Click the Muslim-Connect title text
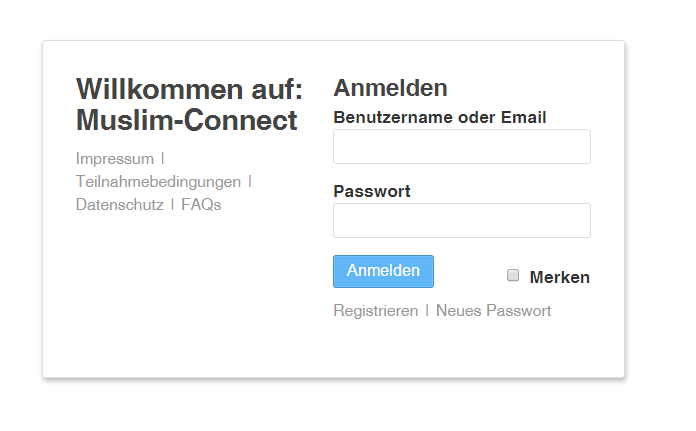 pos(186,120)
